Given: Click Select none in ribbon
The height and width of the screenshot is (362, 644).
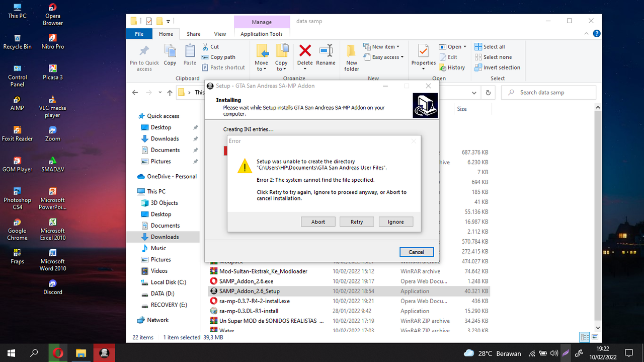Looking at the screenshot, I should coord(493,57).
